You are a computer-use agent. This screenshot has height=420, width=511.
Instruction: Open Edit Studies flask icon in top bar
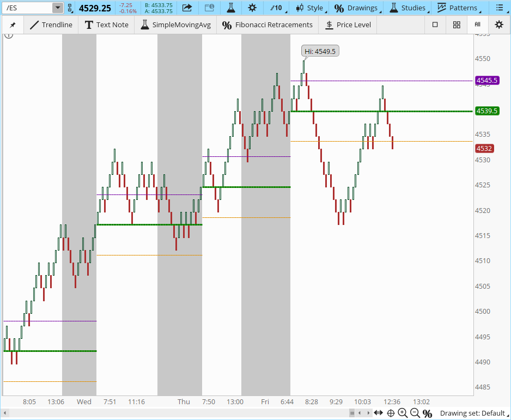[231, 8]
